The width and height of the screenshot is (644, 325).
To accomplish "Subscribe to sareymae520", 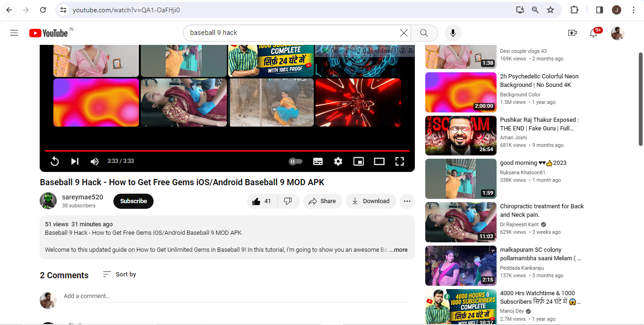I will (133, 201).
